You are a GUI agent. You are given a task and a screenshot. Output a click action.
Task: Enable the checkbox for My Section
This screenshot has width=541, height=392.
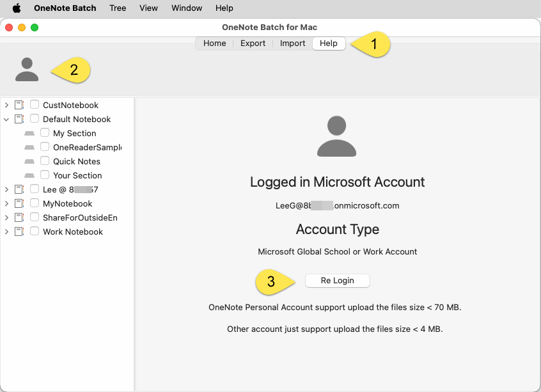45,132
